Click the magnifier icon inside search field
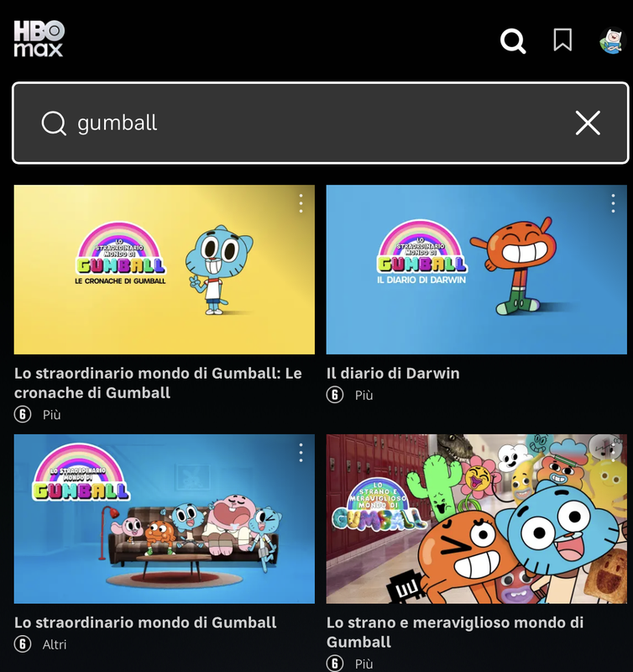The image size is (633, 672). coord(54,123)
